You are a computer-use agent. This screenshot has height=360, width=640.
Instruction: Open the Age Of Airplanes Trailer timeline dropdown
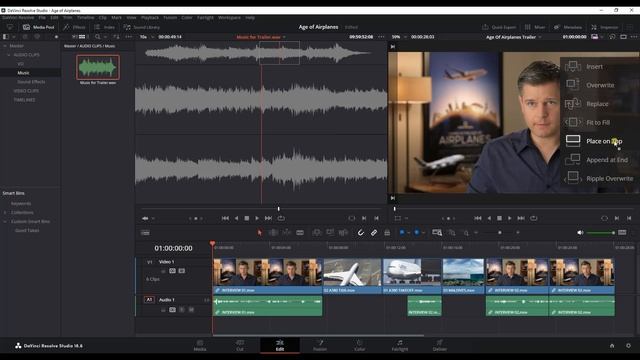coord(540,37)
